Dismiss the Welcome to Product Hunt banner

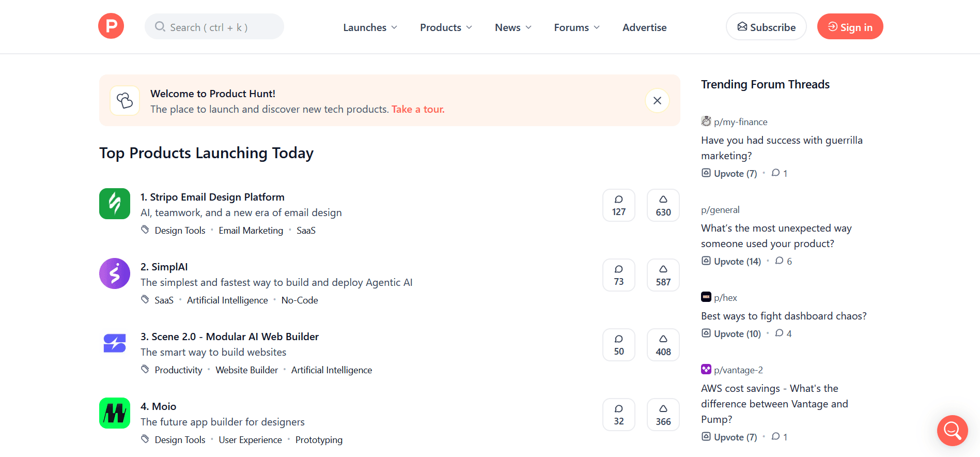coord(657,100)
